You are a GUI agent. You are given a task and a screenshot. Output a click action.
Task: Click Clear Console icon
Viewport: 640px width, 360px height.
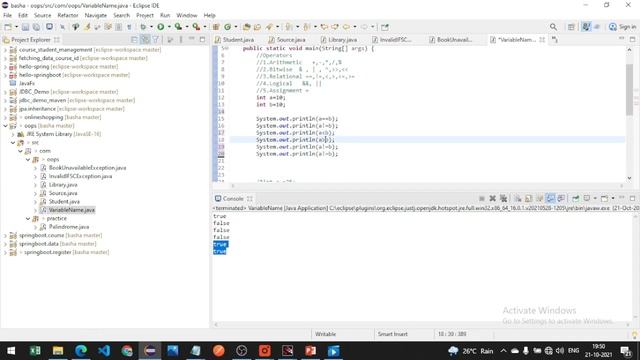[x=518, y=198]
